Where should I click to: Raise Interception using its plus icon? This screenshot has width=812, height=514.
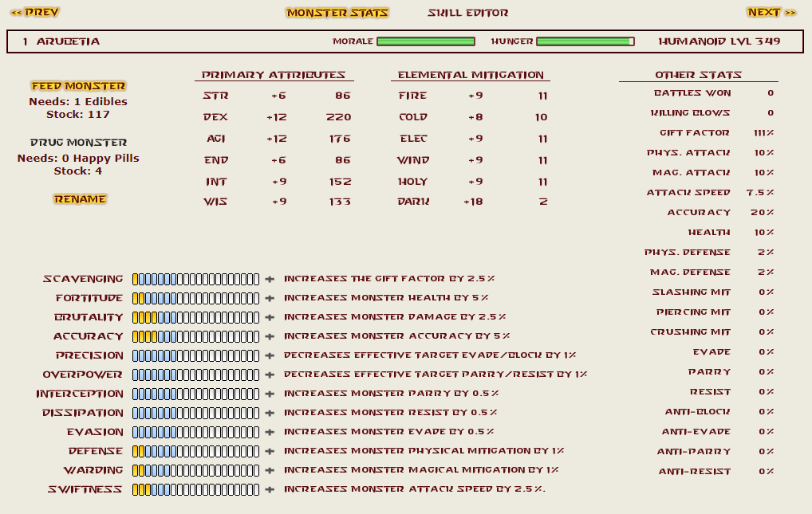(x=270, y=394)
